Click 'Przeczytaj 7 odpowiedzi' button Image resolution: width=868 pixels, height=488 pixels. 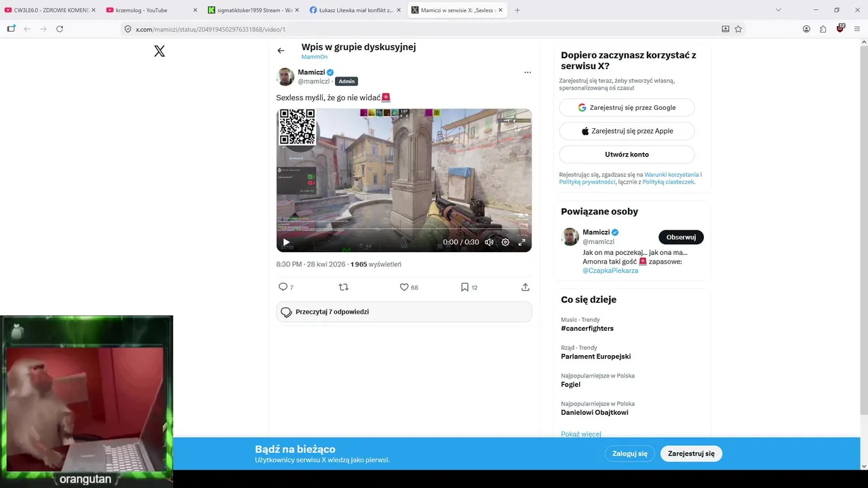click(x=404, y=312)
